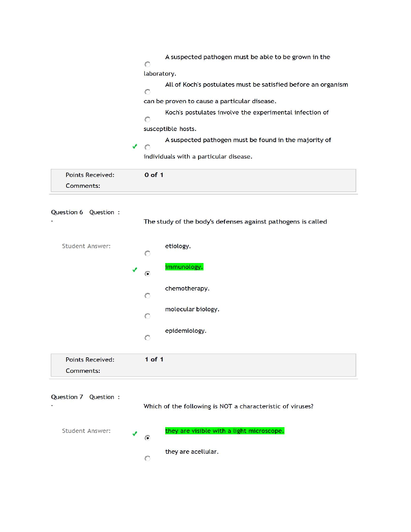
Task: Click the highlighted 'immunology.' answer text
Action: pos(184,267)
